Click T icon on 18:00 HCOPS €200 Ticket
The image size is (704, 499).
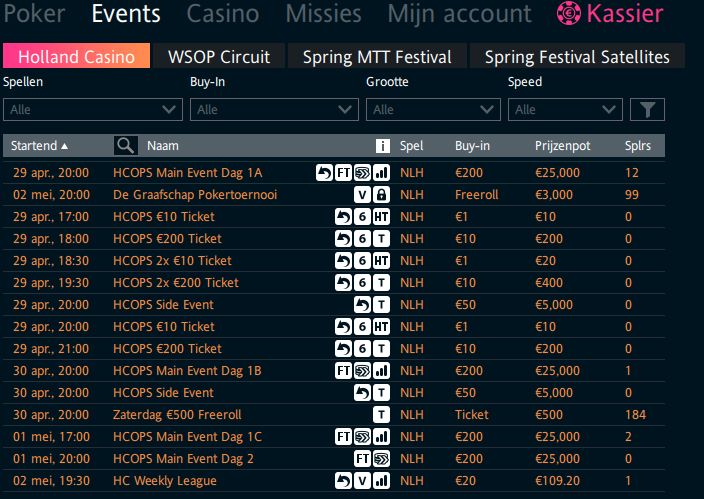381,238
